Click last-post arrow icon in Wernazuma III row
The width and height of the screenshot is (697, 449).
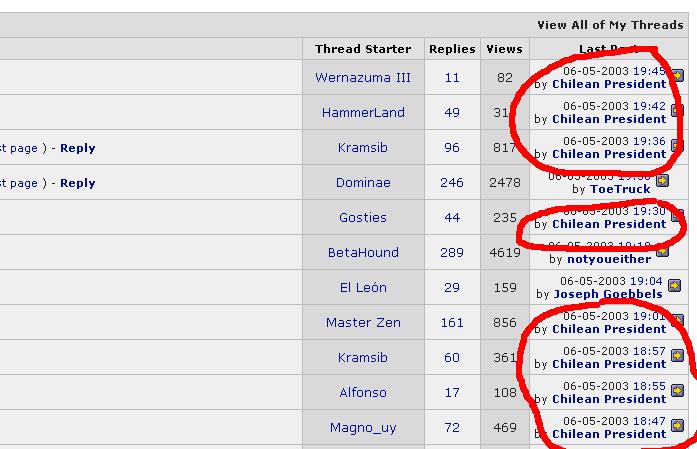pos(677,75)
